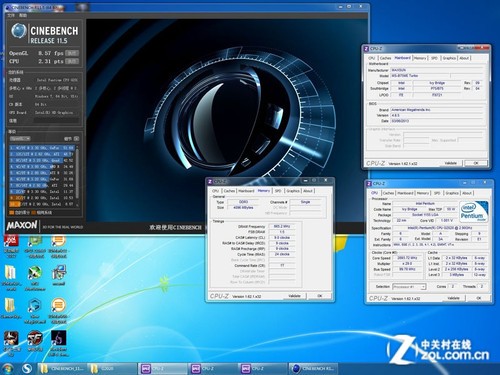Select the orange ranking row scoring 8.57
The height and width of the screenshot is (375, 500).
coord(43,204)
